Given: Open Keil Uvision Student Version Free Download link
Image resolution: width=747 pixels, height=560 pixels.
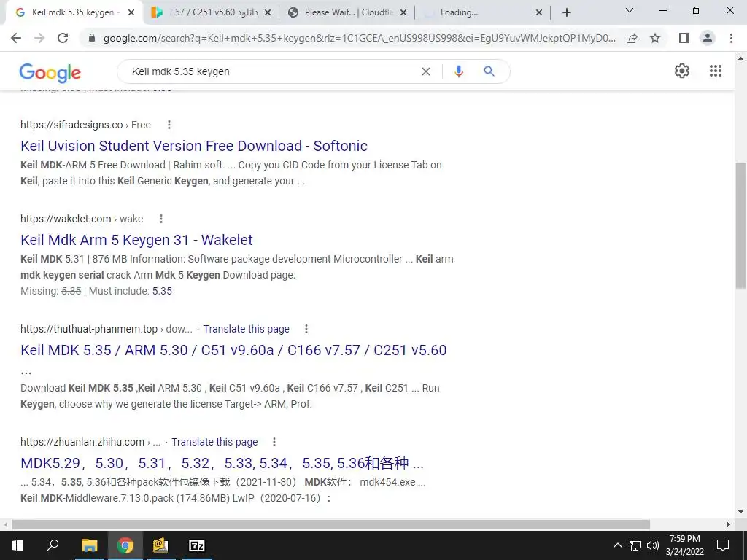Looking at the screenshot, I should click(x=194, y=146).
